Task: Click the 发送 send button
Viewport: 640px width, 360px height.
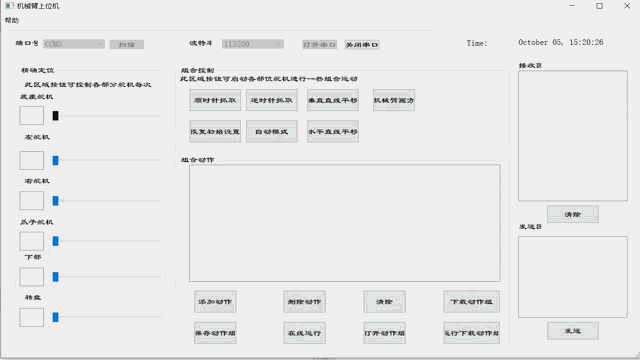Action: point(573,331)
